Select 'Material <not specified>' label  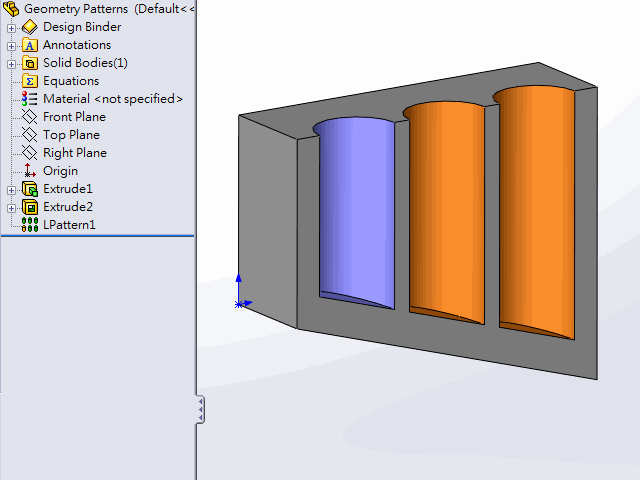point(113,99)
